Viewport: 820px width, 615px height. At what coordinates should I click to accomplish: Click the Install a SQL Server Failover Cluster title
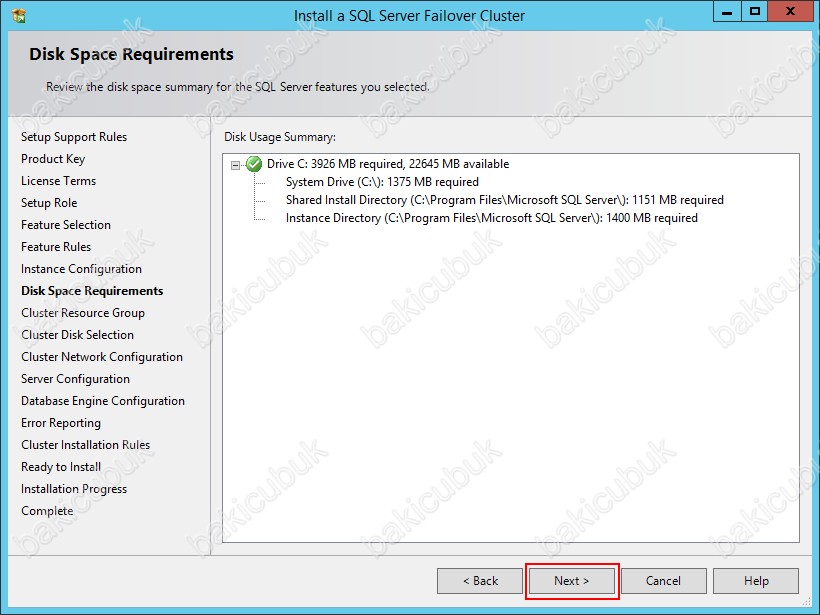(x=409, y=16)
